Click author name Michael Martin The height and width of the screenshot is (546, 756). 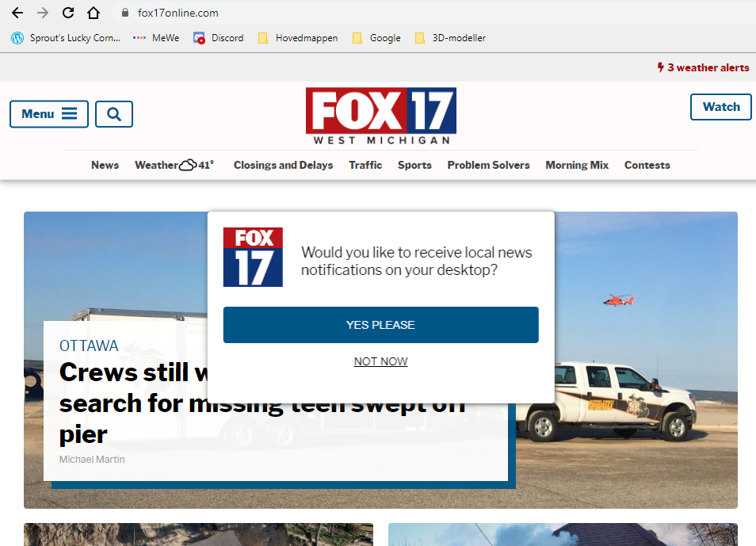coord(92,459)
